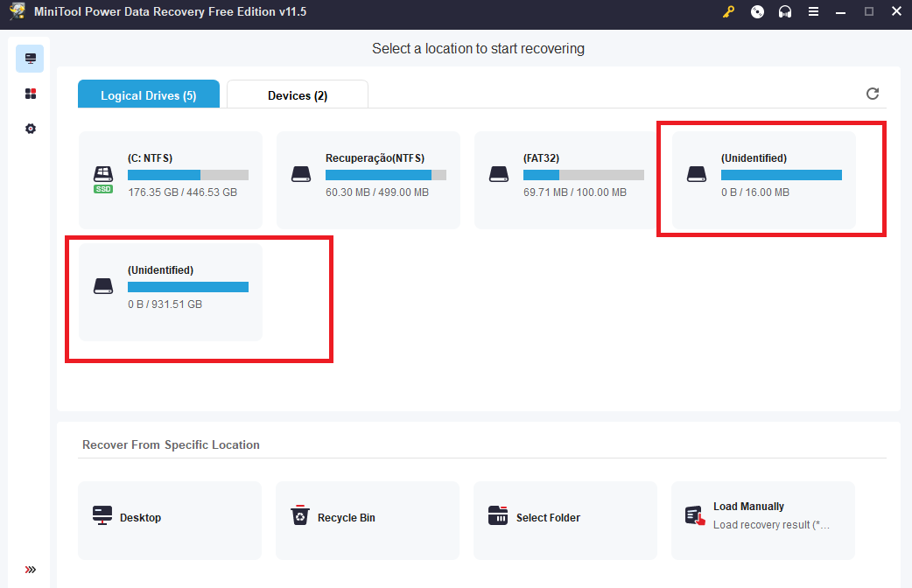Click the 0 B / 16.00 MB text
Viewport: 912px width, 588px height.
pyautogui.click(x=755, y=192)
